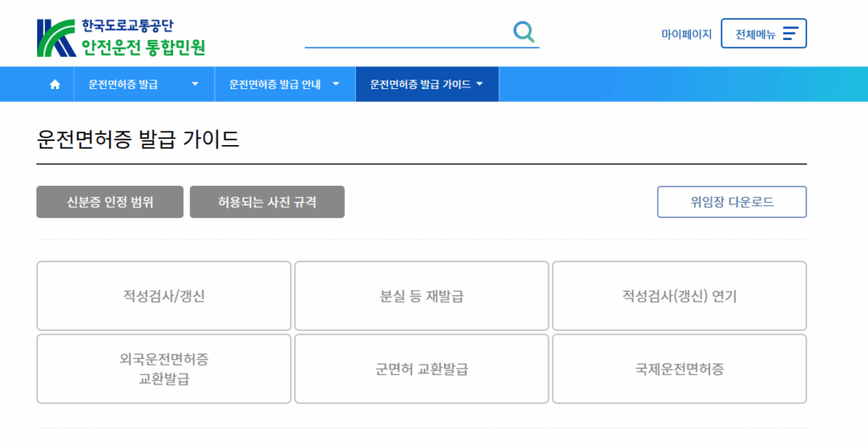Click the green-blue road emblem logo
868x448 pixels.
pos(56,38)
